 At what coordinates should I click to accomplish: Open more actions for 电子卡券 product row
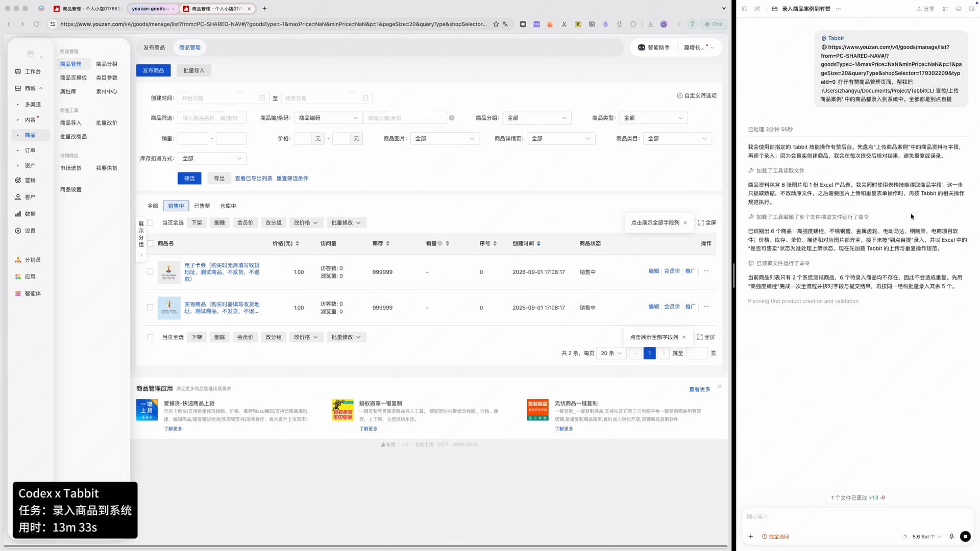pos(706,271)
